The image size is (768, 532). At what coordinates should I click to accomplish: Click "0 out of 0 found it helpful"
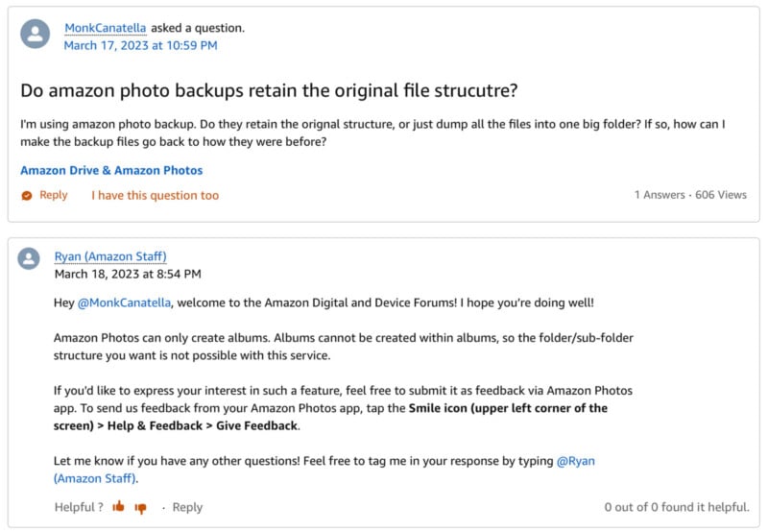pos(677,507)
